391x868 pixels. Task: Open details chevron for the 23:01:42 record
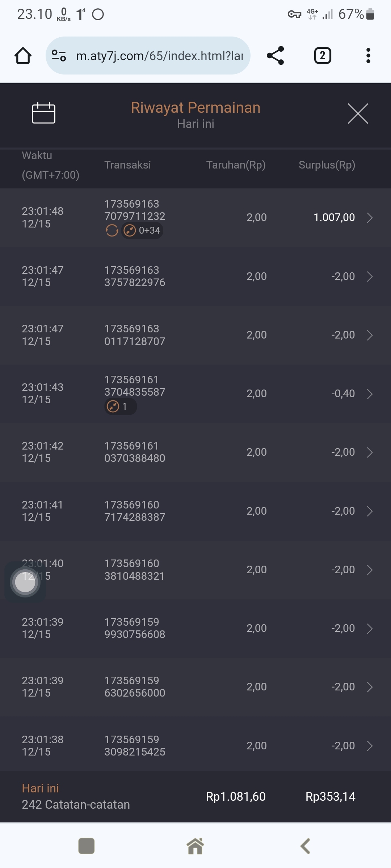[370, 452]
